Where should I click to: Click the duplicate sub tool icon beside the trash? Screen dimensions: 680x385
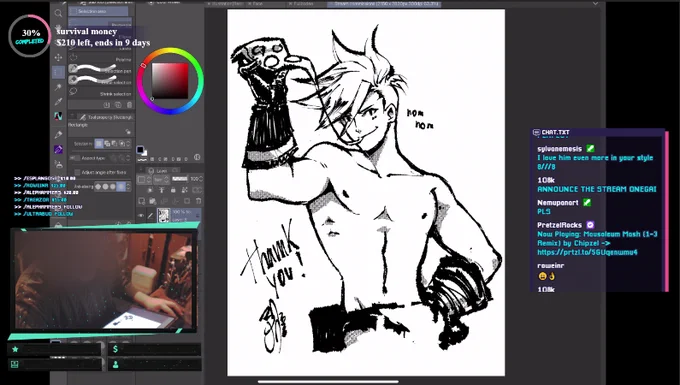[x=118, y=105]
